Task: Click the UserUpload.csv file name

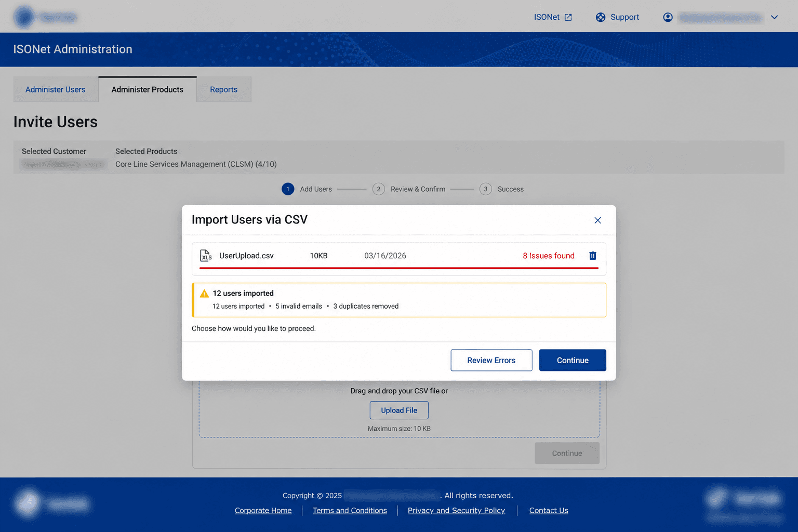Action: coord(246,256)
